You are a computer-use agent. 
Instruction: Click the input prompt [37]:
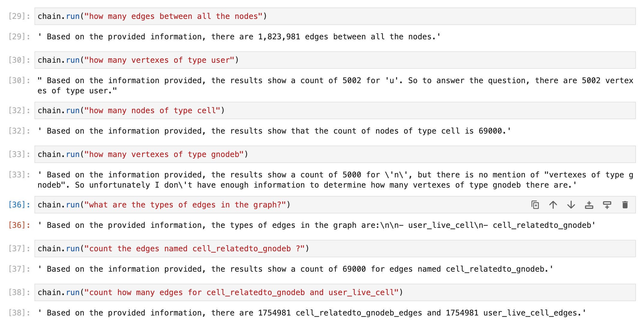point(19,249)
